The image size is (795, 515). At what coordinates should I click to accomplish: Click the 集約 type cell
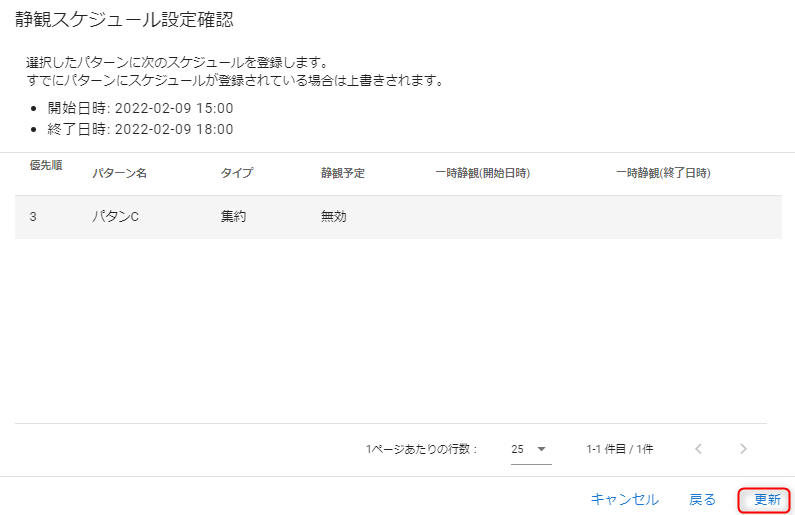(x=234, y=216)
